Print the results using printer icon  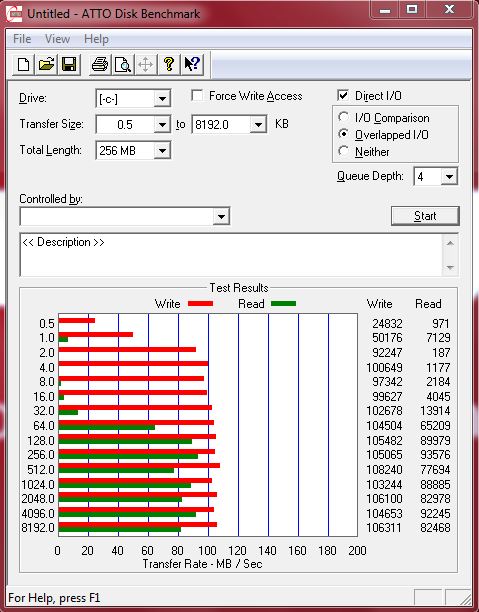100,64
